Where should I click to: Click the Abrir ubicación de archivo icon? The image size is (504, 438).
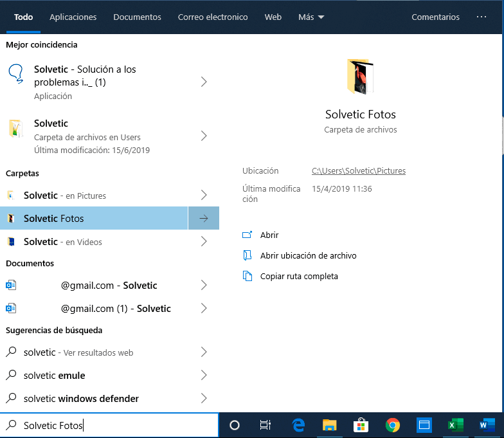click(x=247, y=255)
